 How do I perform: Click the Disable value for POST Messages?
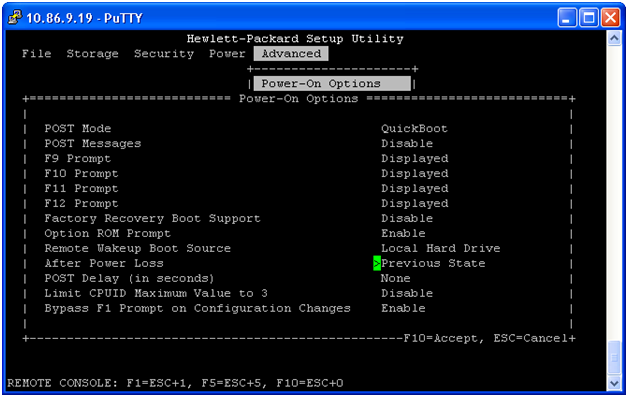(x=407, y=143)
